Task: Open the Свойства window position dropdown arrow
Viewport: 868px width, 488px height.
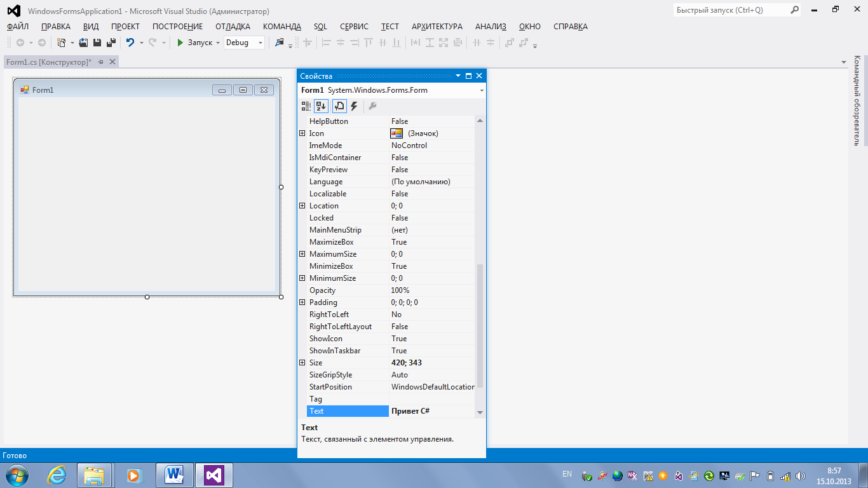Action: 458,76
